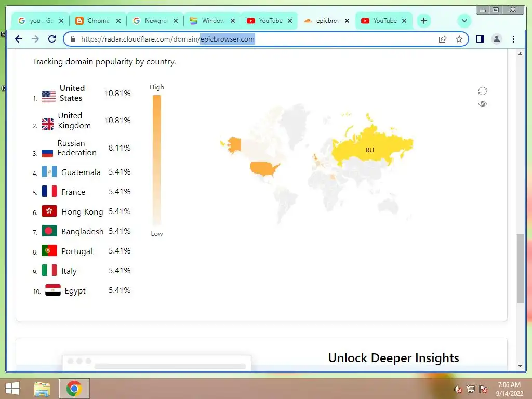The width and height of the screenshot is (532, 399).
Task: Open the Chrome three-dot menu
Action: 513,39
